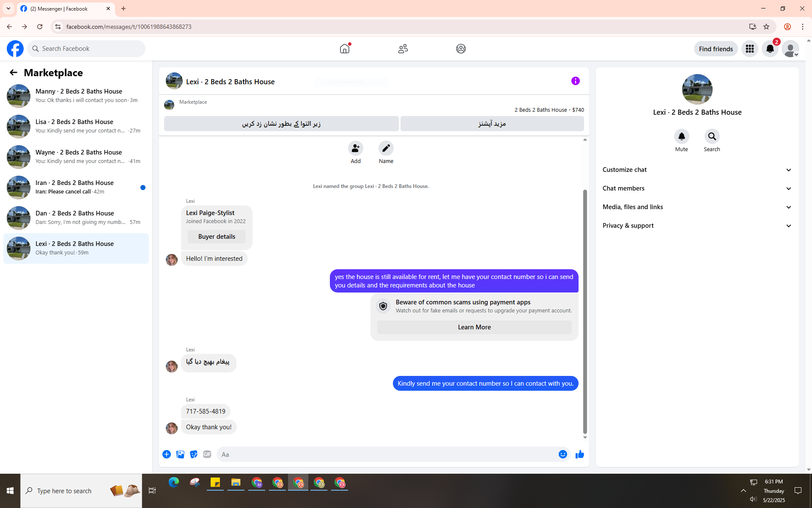Viewport: 812px width, 508px height.
Task: Click the Facebook logo icon
Action: 15,49
